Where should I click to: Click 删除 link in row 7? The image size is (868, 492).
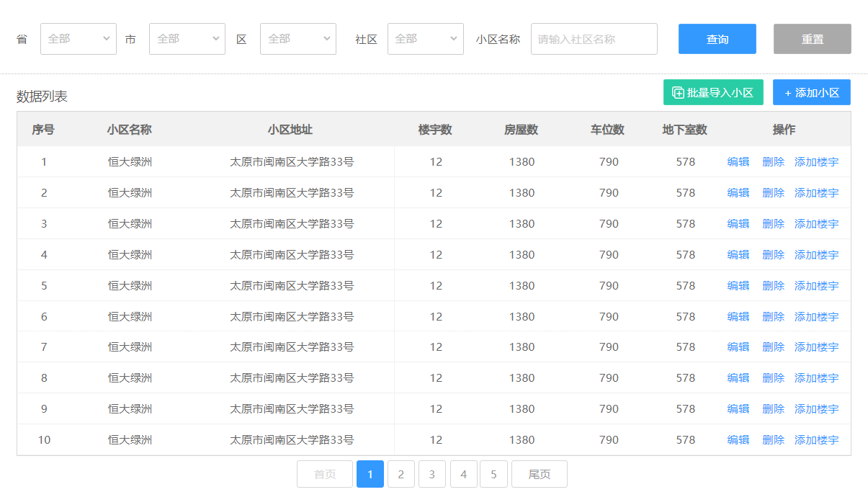(773, 347)
